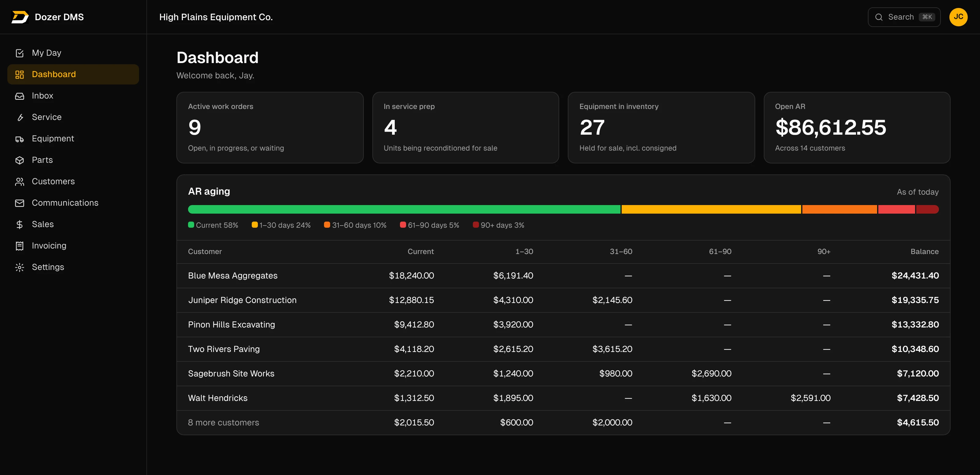Go to Inbox
Image resolution: width=980 pixels, height=475 pixels.
click(x=73, y=95)
